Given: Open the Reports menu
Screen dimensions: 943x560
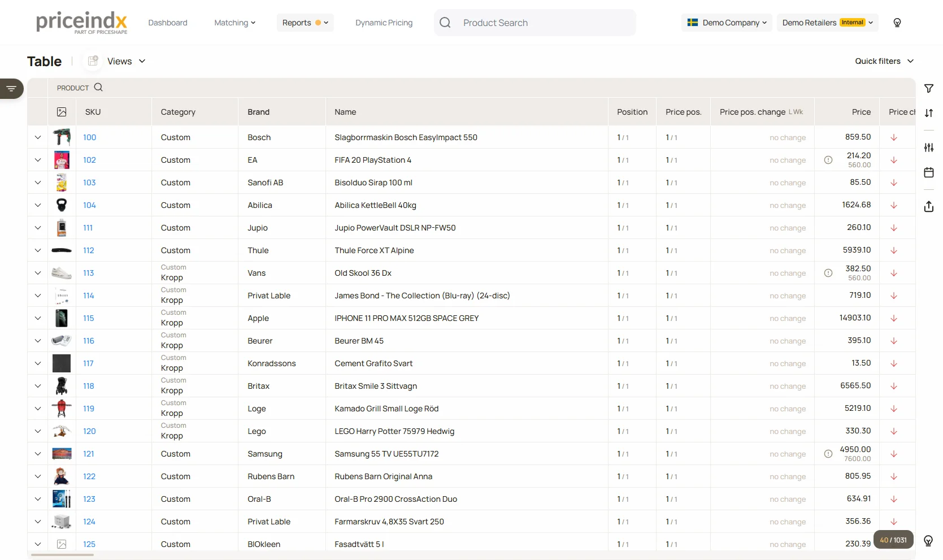Looking at the screenshot, I should tap(305, 23).
